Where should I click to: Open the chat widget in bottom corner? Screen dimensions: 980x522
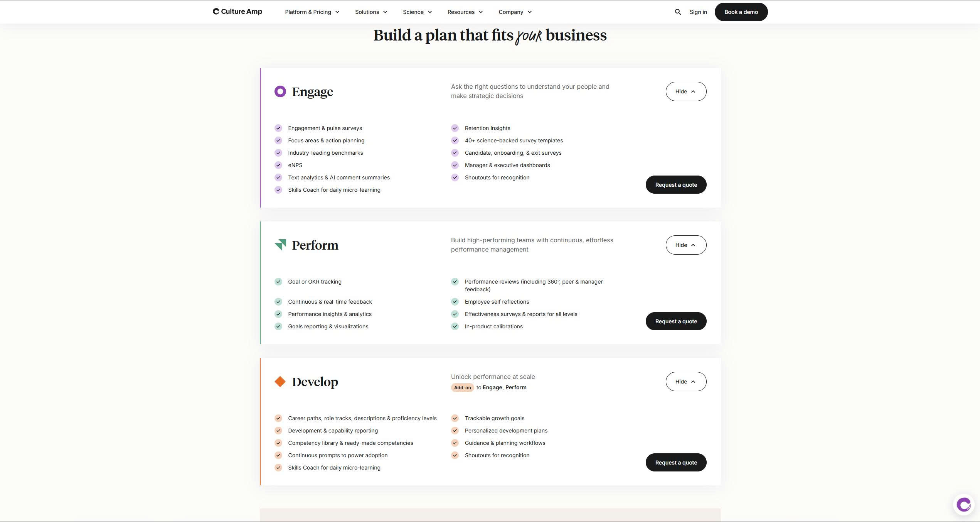[x=964, y=504]
